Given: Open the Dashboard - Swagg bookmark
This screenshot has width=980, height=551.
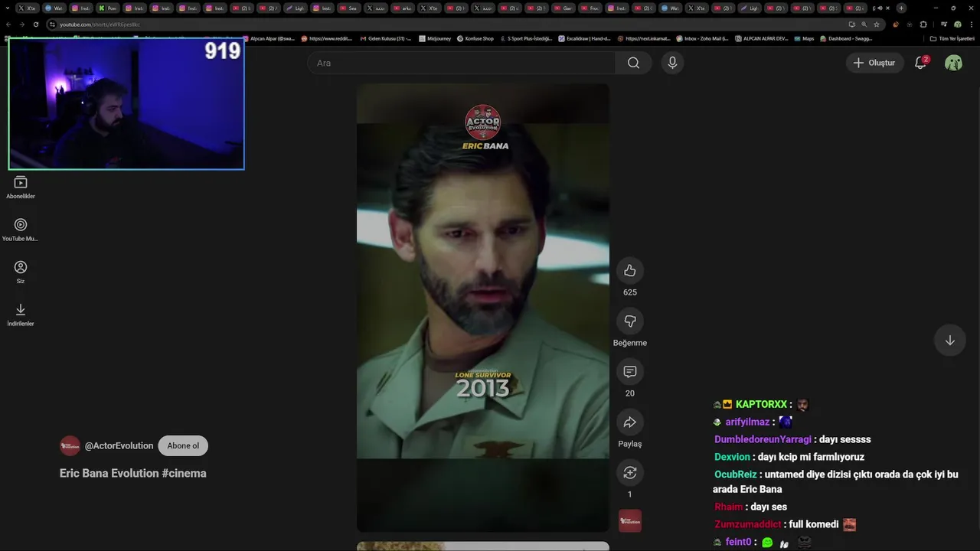Looking at the screenshot, I should pyautogui.click(x=846, y=38).
